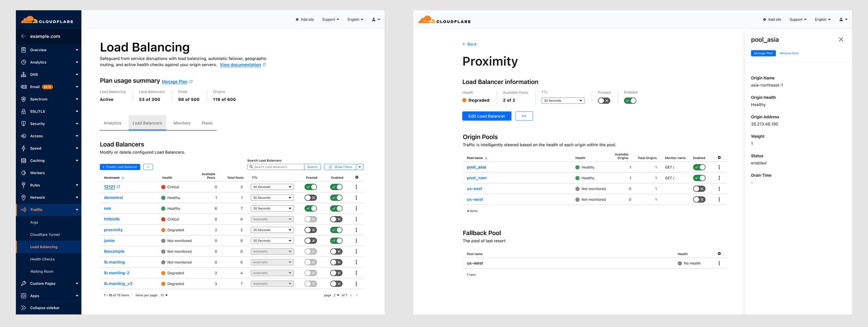This screenshot has height=327, width=868.
Task: Toggle Enabled switch for jamie load balancer
Action: tap(336, 241)
